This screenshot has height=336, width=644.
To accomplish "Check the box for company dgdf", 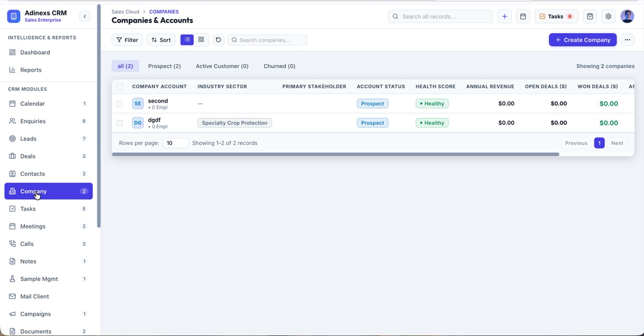I will [x=119, y=123].
